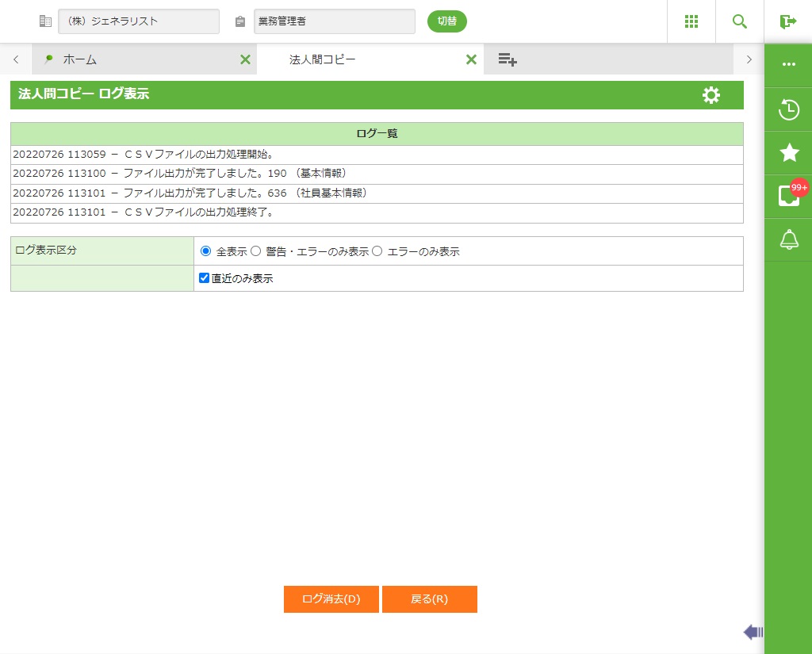Click the ログ消去(D) button
812x654 pixels.
(x=331, y=599)
